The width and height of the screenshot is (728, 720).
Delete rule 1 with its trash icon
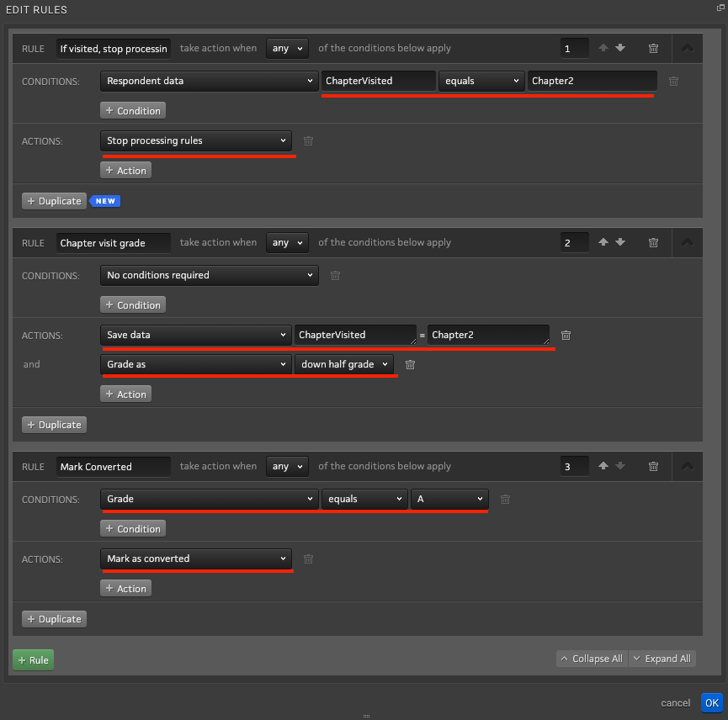(x=653, y=48)
